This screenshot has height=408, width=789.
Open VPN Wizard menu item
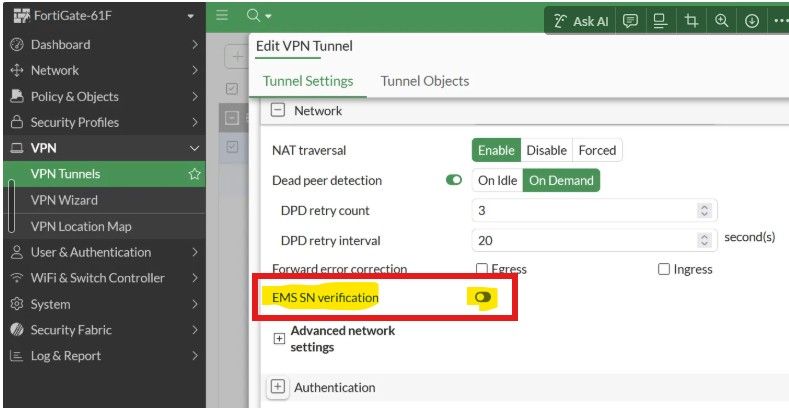[x=105, y=200]
